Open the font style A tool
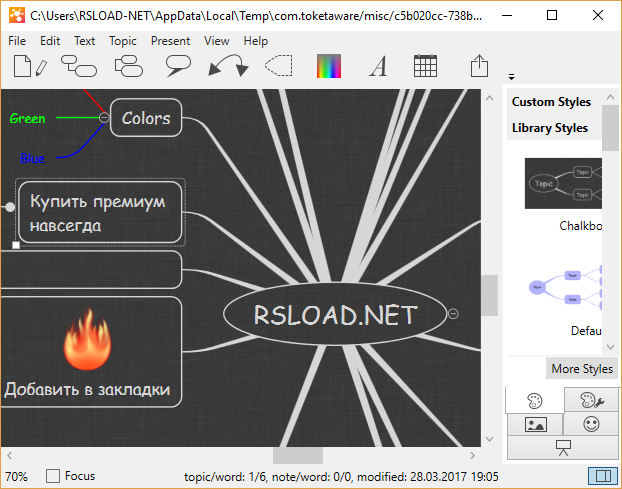The width and height of the screenshot is (622, 489). click(x=378, y=66)
